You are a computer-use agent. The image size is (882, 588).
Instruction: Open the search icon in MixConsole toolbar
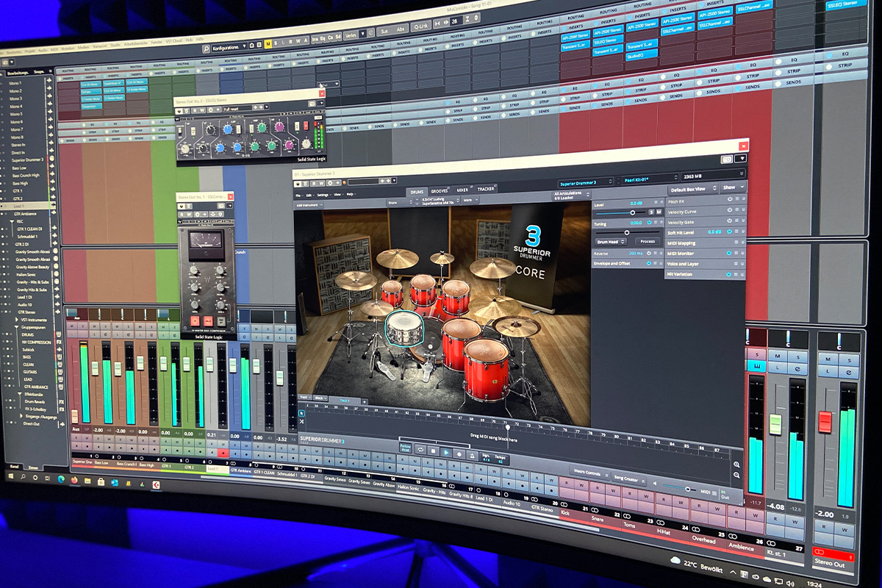click(x=206, y=49)
